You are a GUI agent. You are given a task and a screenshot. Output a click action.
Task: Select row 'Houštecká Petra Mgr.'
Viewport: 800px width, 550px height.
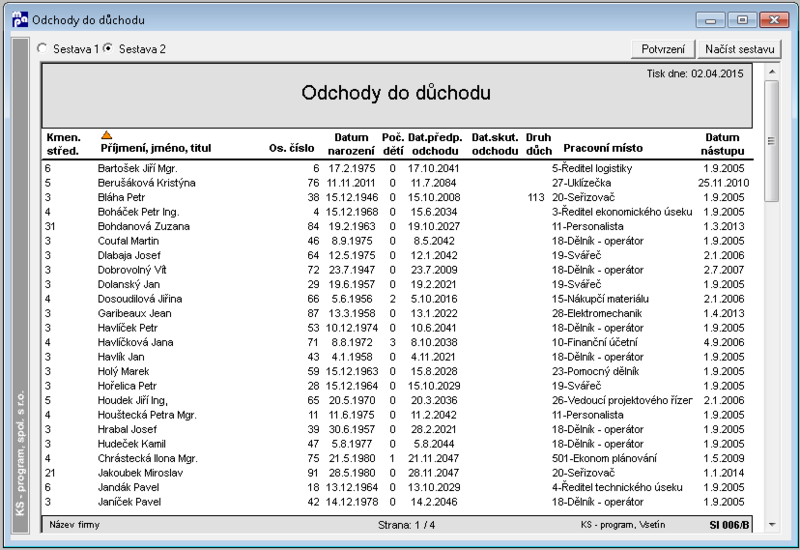click(x=397, y=415)
